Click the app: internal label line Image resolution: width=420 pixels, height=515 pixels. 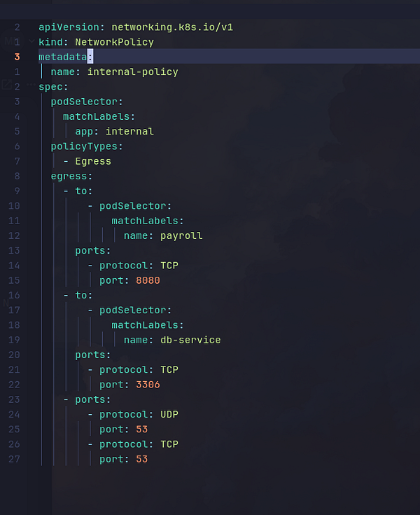click(114, 132)
